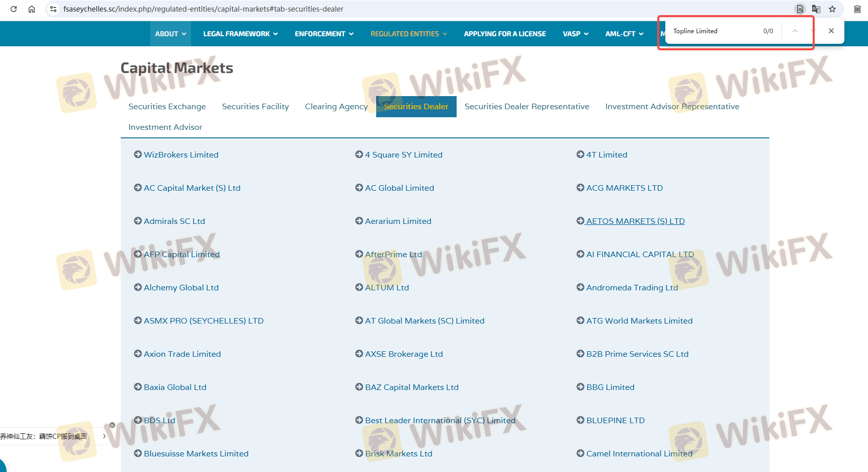Go to previous match in find bar
868x472 pixels.
coord(795,31)
